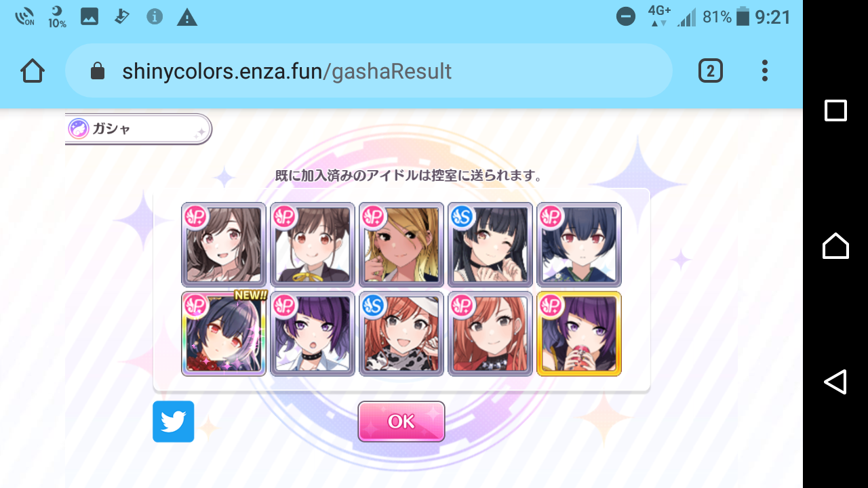Select the first brown-haired idol card

click(224, 245)
